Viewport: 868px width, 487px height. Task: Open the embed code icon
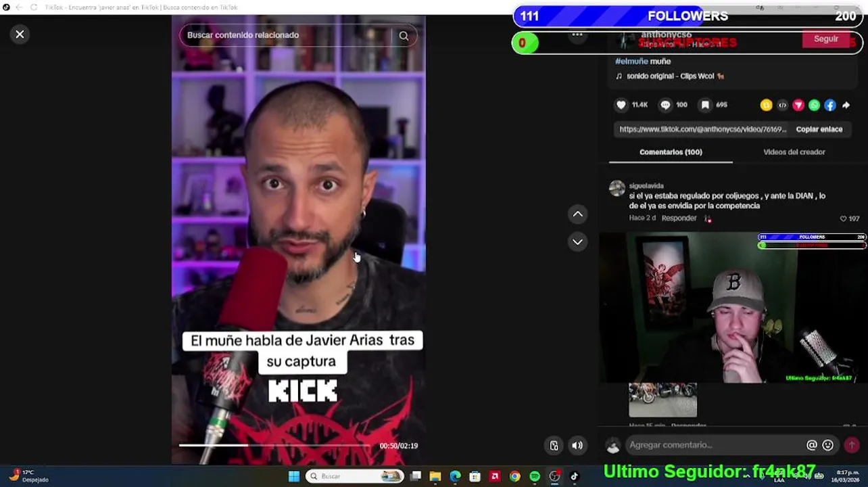click(x=782, y=105)
